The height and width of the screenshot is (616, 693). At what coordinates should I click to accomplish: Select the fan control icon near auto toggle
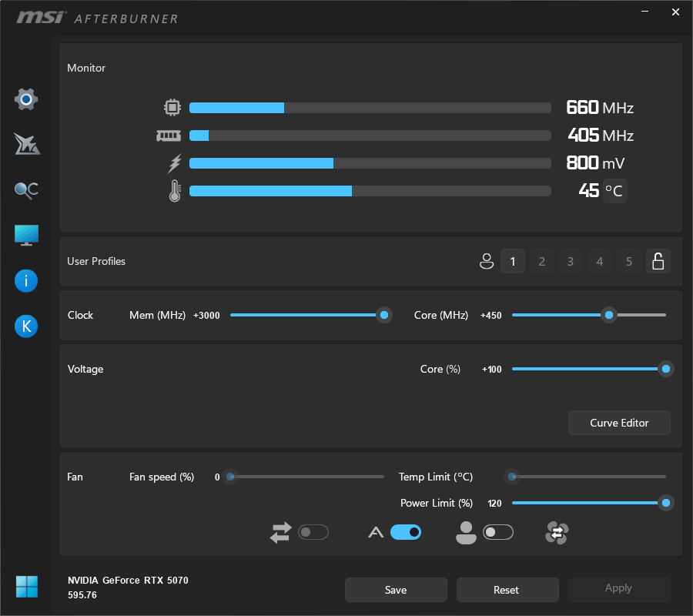point(556,532)
